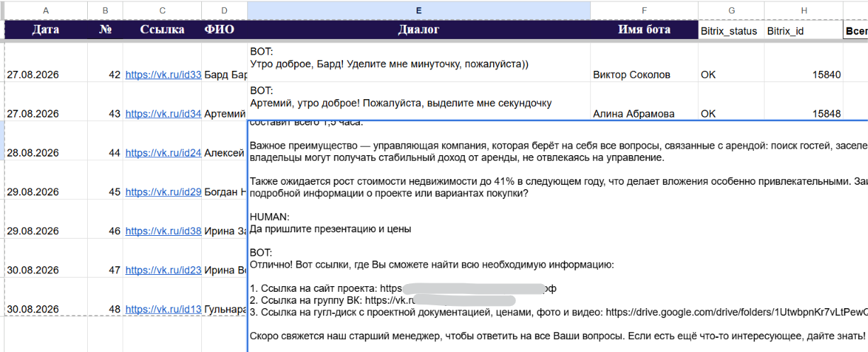The height and width of the screenshot is (352, 868).
Task: Select column C header
Action: tap(162, 10)
